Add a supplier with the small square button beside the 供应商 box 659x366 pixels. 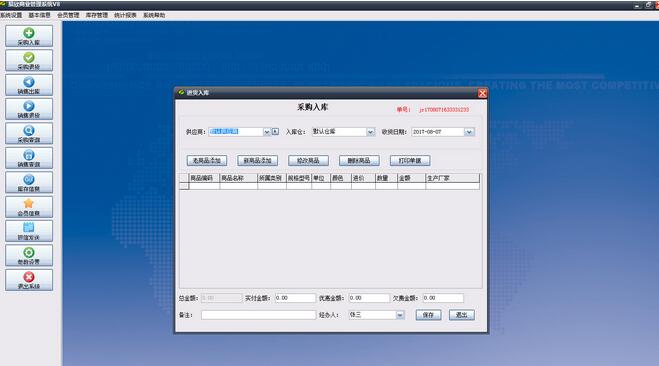(275, 132)
